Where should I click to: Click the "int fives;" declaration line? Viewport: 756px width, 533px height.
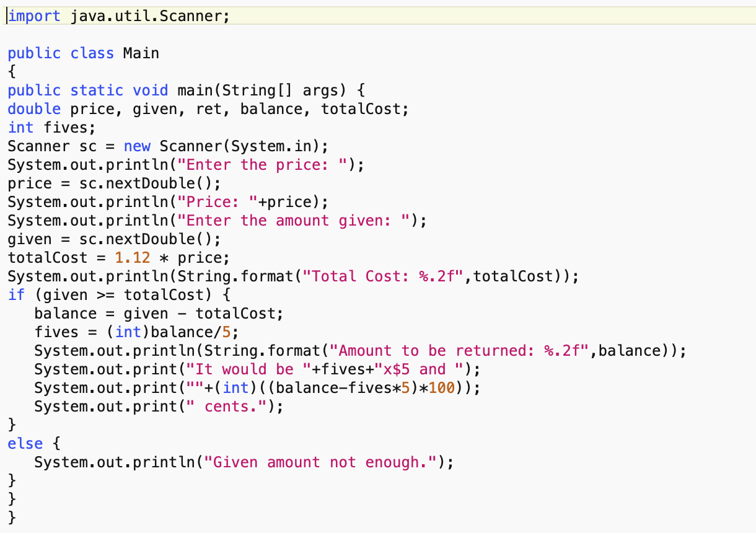[53, 128]
